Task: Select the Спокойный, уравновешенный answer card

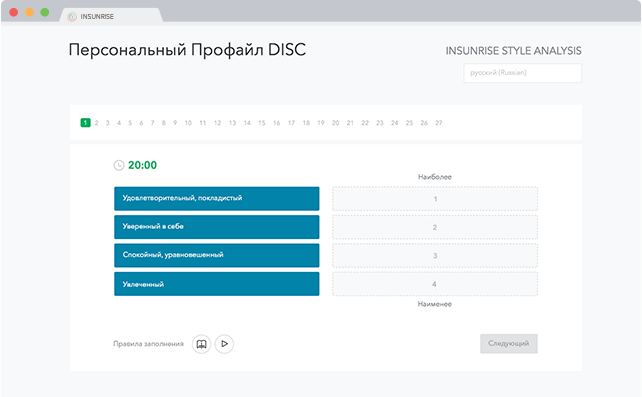Action: coord(217,255)
